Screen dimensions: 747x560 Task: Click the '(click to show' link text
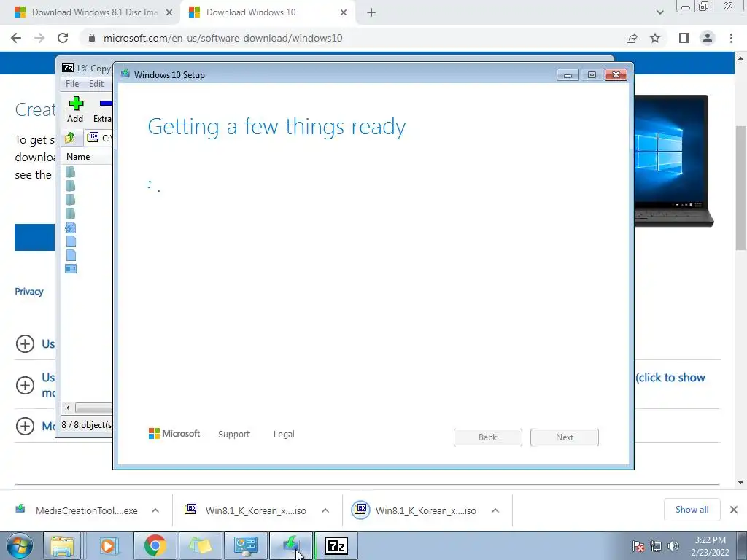click(670, 378)
